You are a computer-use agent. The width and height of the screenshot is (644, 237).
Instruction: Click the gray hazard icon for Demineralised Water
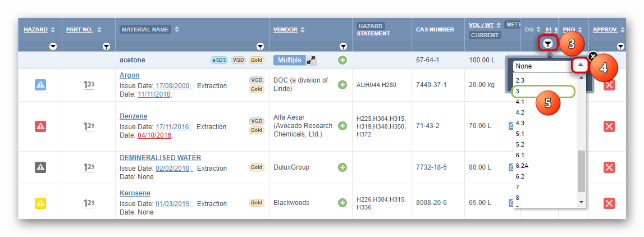click(40, 167)
